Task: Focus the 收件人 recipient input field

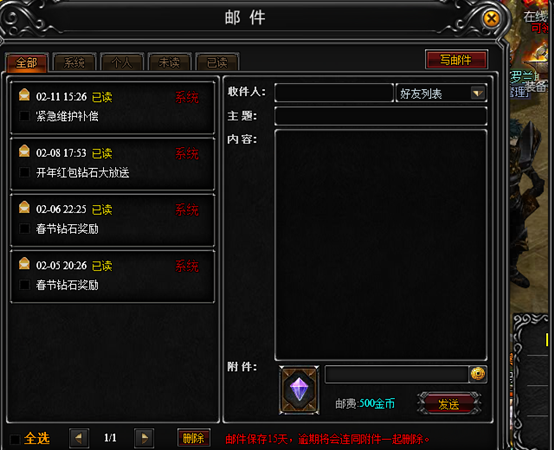Action: coord(334,93)
